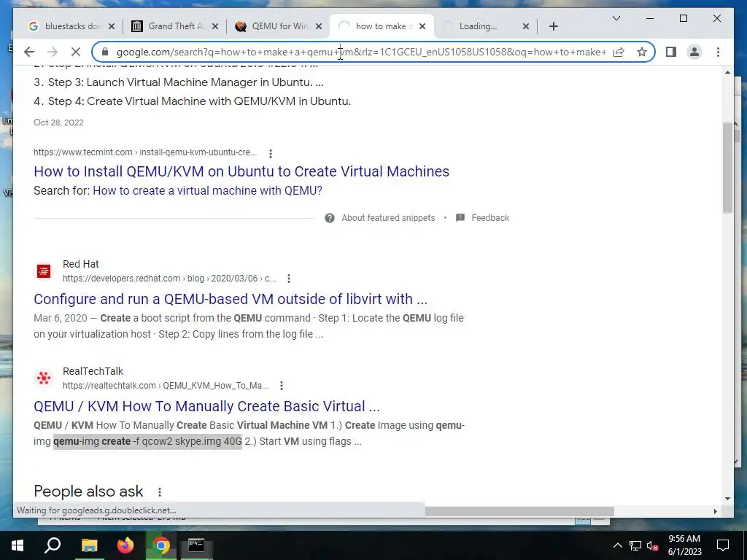The image size is (747, 560).
Task: Click the realtechtalk.com URL breadcrumb
Action: [x=166, y=386]
